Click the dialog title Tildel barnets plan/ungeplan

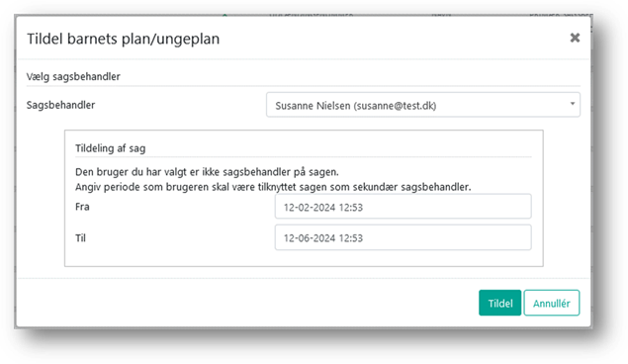124,39
